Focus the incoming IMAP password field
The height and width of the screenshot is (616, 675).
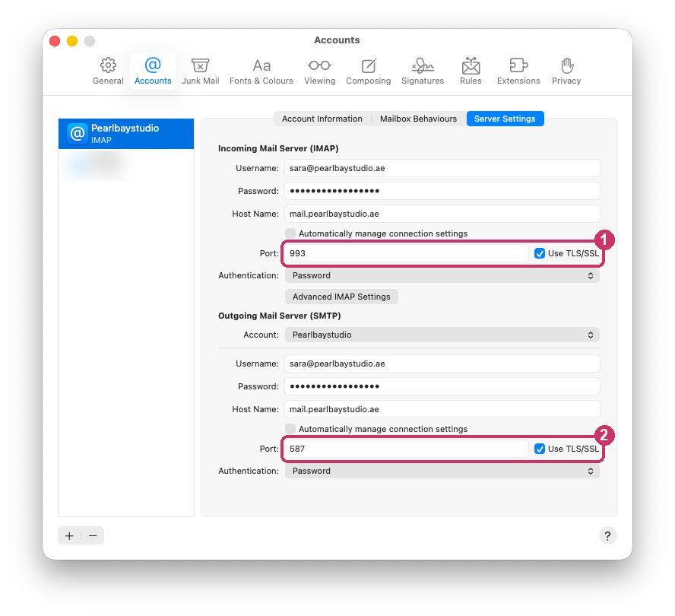coord(442,191)
